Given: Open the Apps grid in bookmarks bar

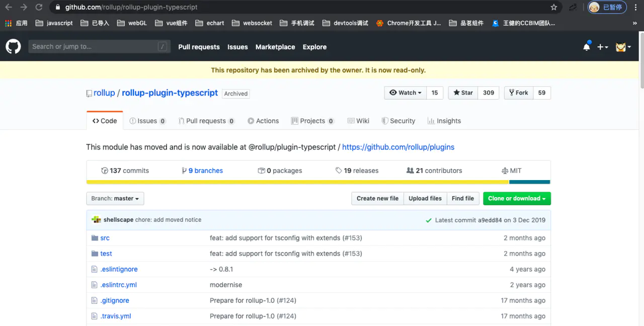Looking at the screenshot, I should pyautogui.click(x=17, y=23).
